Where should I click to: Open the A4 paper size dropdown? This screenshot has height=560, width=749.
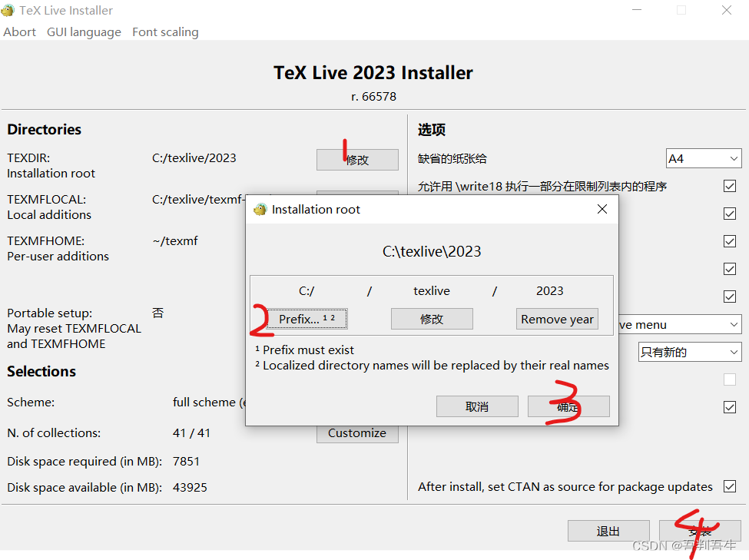tap(704, 159)
